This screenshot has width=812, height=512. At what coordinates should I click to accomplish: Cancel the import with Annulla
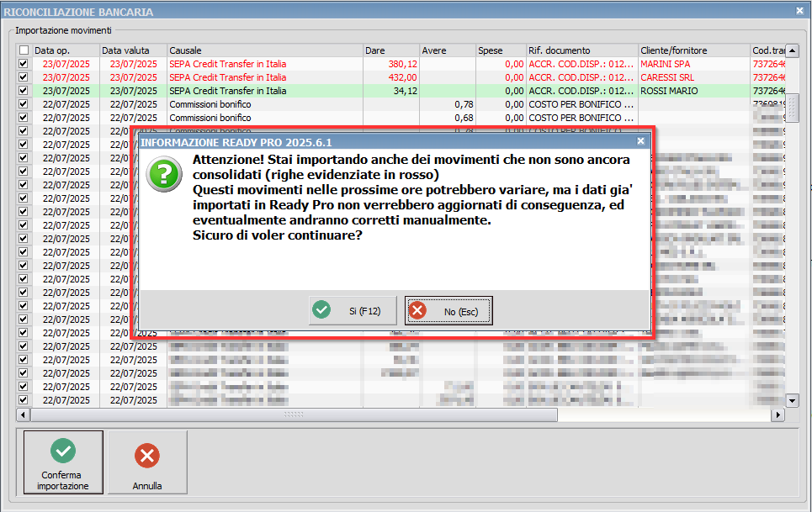147,462
